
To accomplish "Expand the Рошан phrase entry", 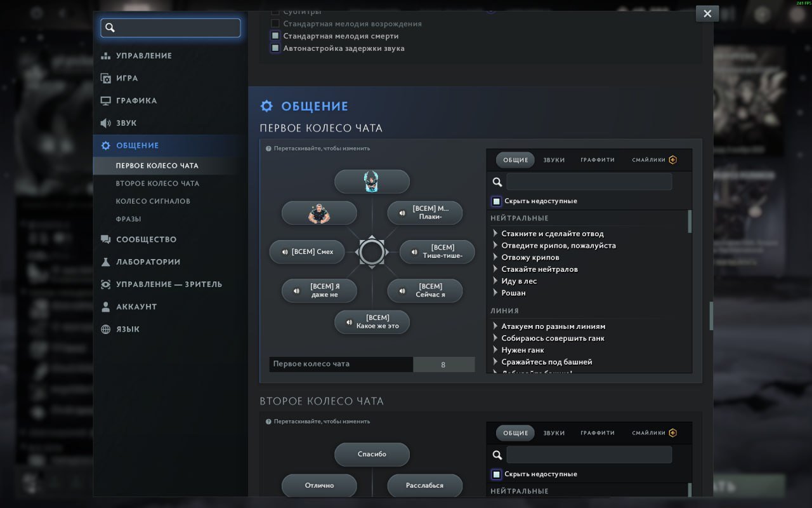I will pos(495,293).
